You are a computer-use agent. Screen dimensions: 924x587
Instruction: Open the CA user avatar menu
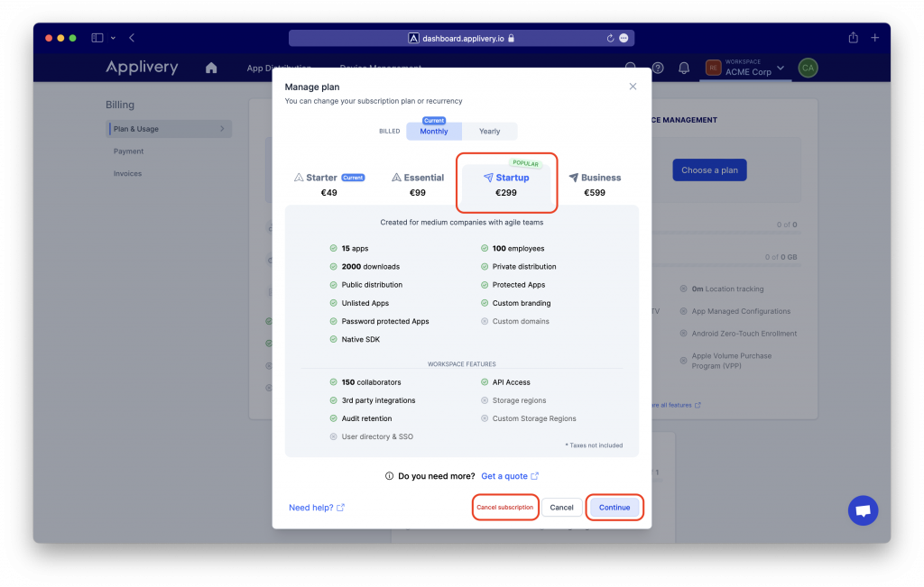tap(808, 68)
